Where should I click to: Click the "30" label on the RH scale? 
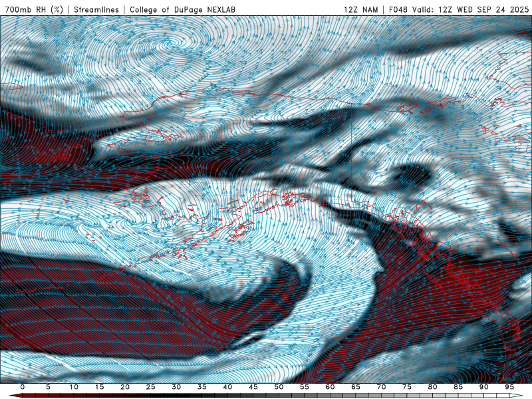[x=176, y=387]
